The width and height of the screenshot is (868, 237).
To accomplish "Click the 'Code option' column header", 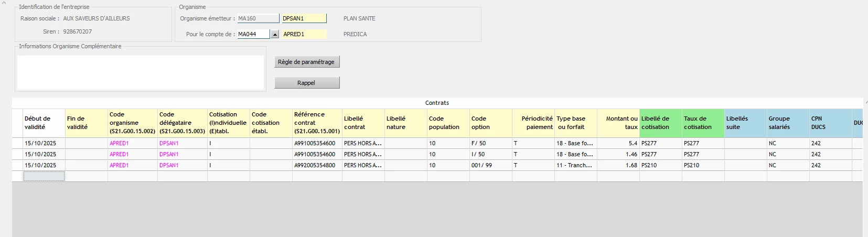I will coord(491,123).
